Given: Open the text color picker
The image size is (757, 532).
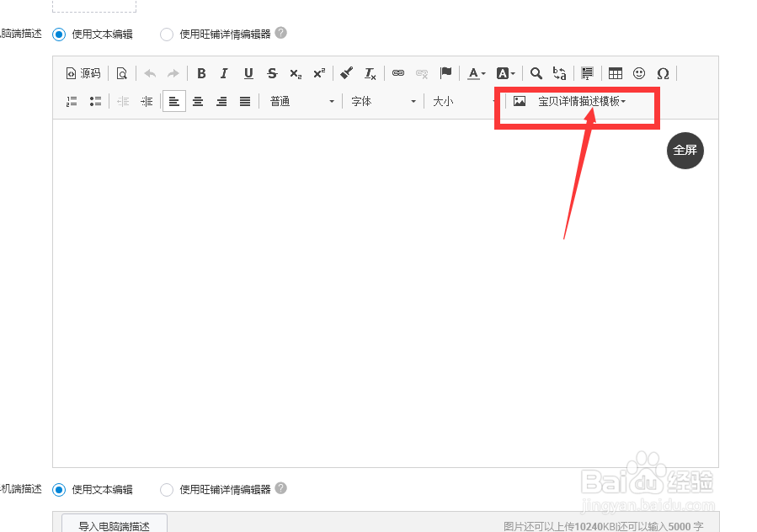Looking at the screenshot, I should coord(477,73).
